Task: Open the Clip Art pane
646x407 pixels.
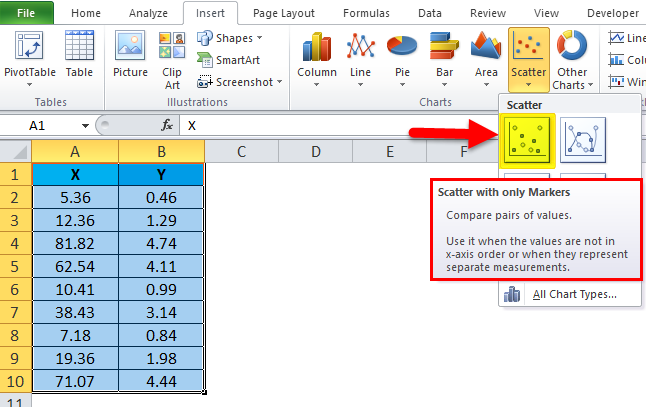Action: pos(172,61)
